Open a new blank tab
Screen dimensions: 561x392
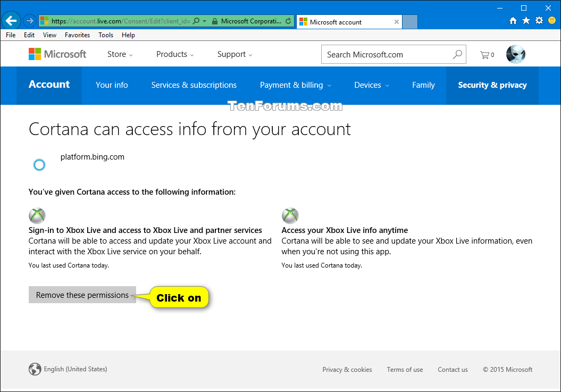pyautogui.click(x=410, y=22)
